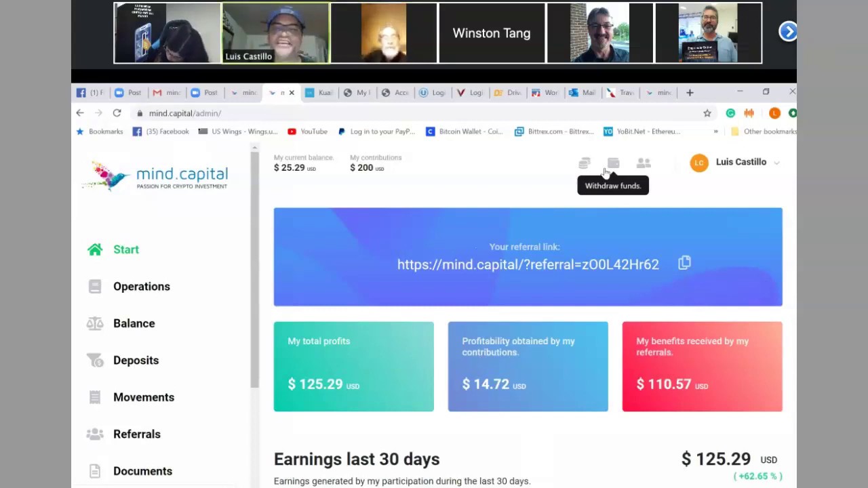This screenshot has width=868, height=488.
Task: Click the Grammarly extension icon
Action: click(730, 113)
